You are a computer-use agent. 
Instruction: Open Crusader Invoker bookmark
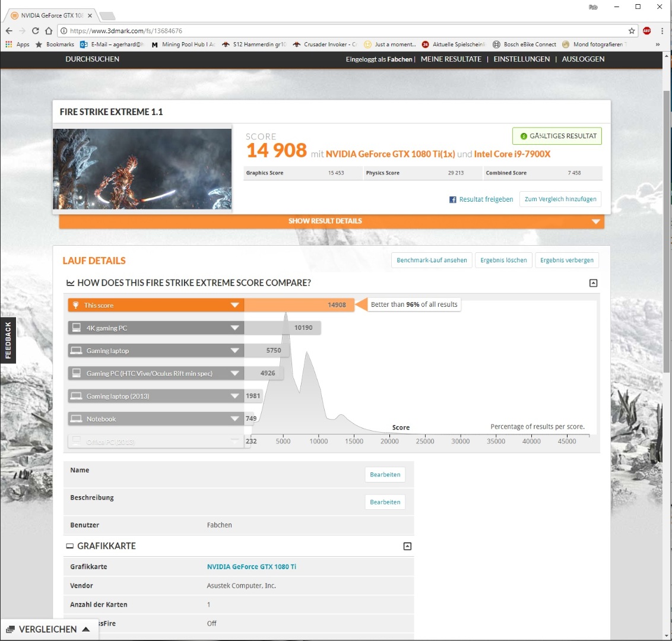click(325, 45)
